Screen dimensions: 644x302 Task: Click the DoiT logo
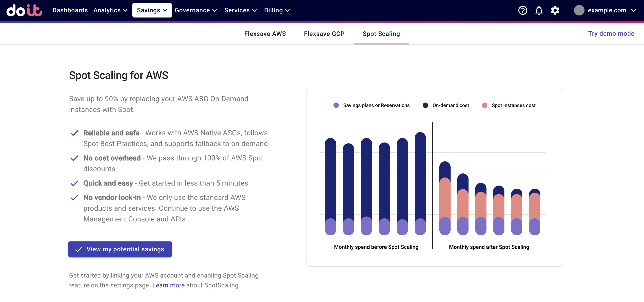click(x=24, y=10)
